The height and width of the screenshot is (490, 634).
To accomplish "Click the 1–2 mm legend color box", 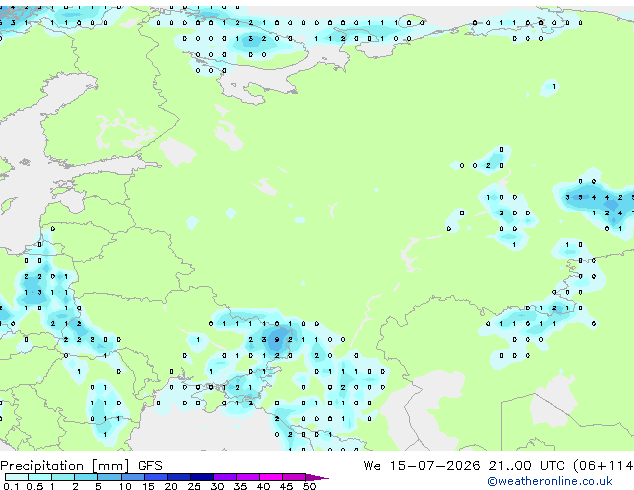I will coord(63,477).
